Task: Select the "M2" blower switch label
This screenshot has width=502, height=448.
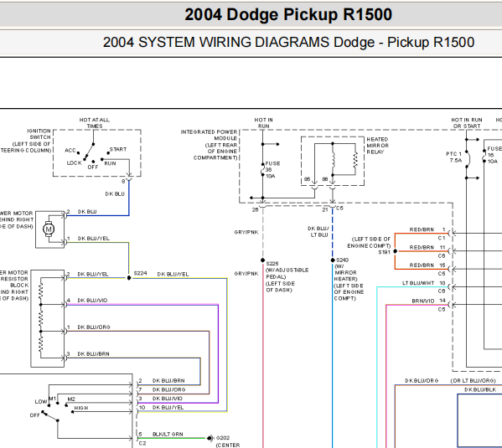Action: (71, 399)
